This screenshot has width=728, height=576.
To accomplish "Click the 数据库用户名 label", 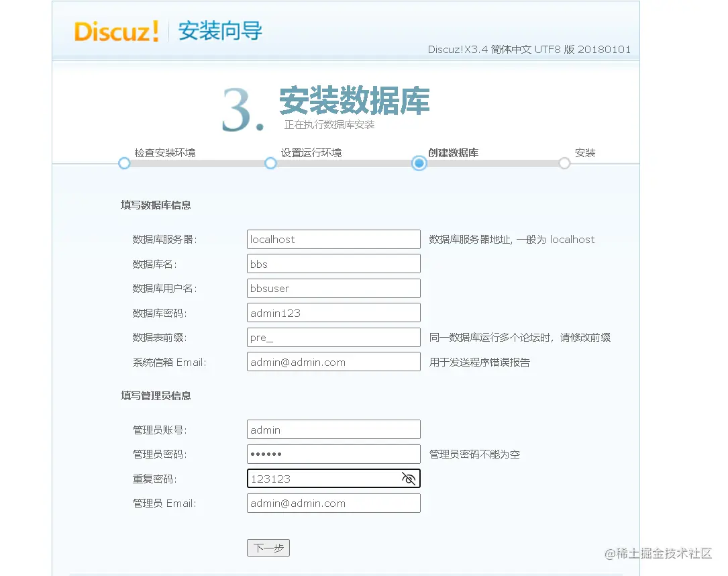I will click(165, 289).
